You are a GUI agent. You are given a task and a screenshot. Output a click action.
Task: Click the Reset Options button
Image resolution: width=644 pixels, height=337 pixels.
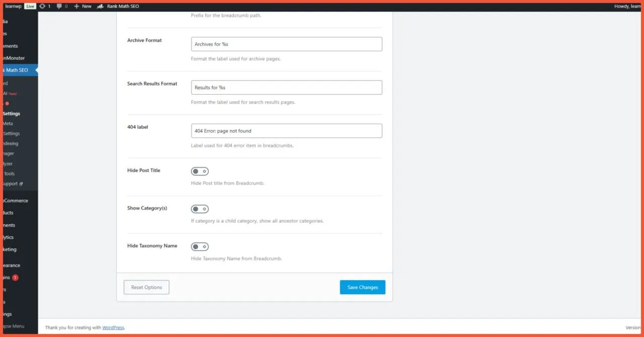coord(146,287)
